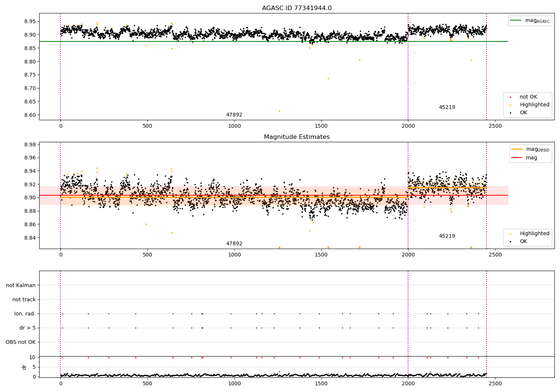The height and width of the screenshot is (392, 560).
Task: Select the 45219 label in Magnitude Estimates plot
Action: pyautogui.click(x=447, y=236)
